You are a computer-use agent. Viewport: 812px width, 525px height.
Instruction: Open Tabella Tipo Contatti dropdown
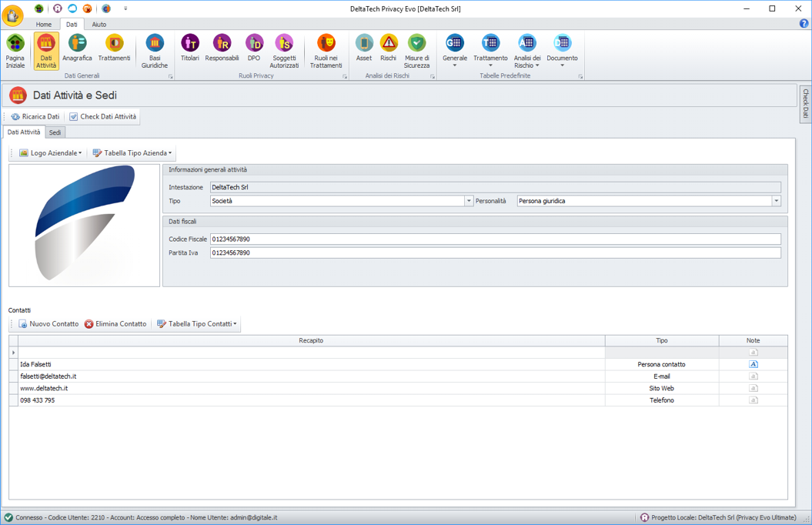pos(197,323)
